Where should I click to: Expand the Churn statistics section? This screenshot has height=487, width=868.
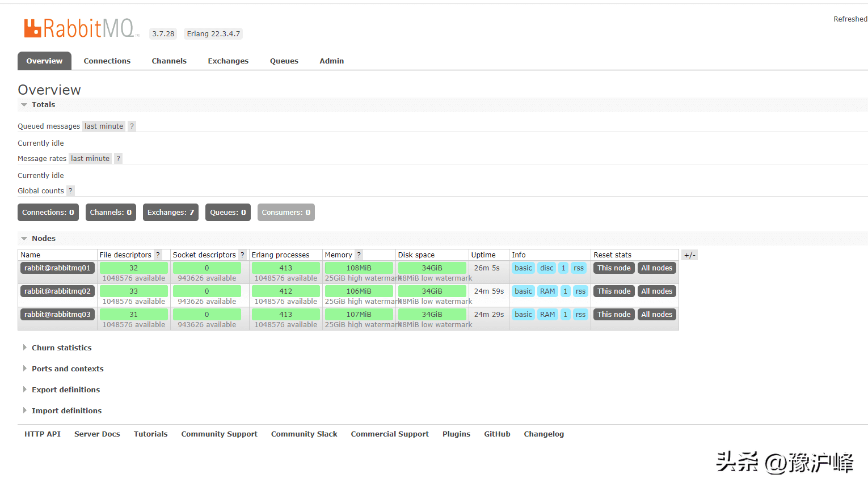[61, 348]
